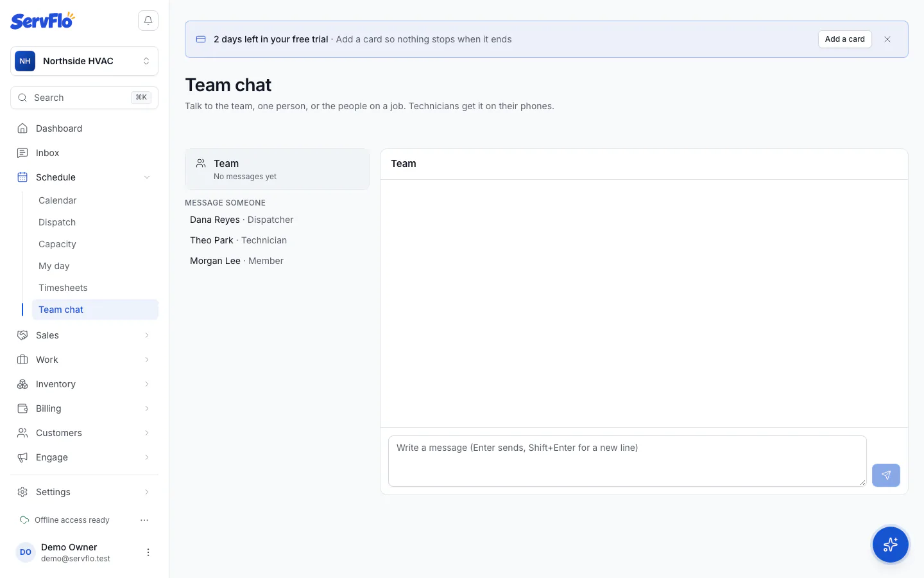Send the message with the paper plane button
The image size is (924, 578).
coord(886,475)
